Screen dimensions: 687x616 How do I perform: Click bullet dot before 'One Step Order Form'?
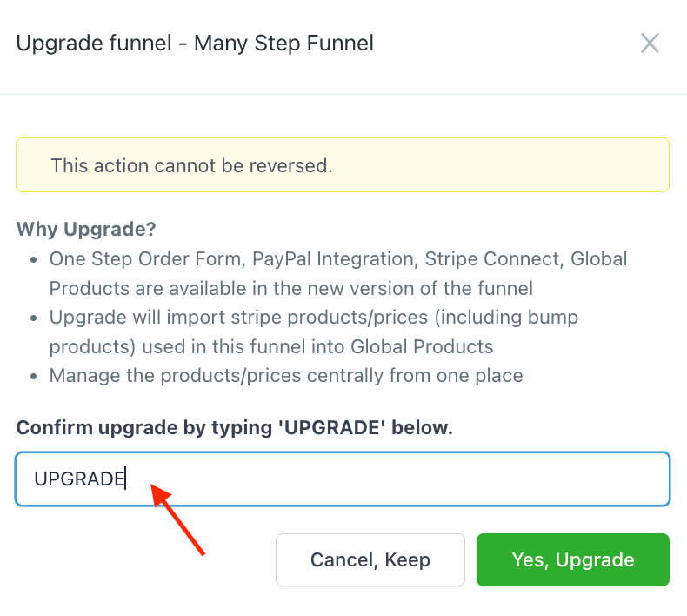point(33,260)
